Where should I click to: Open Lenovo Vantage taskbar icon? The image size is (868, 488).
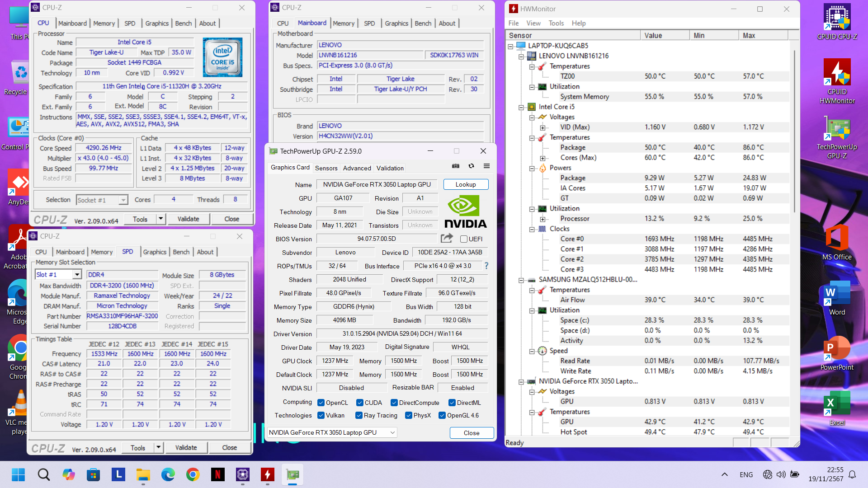click(x=118, y=474)
